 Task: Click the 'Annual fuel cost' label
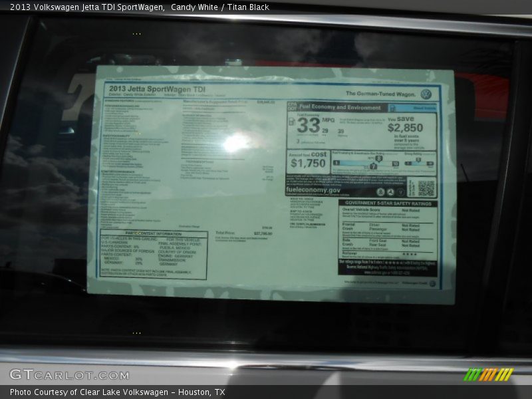(307, 154)
